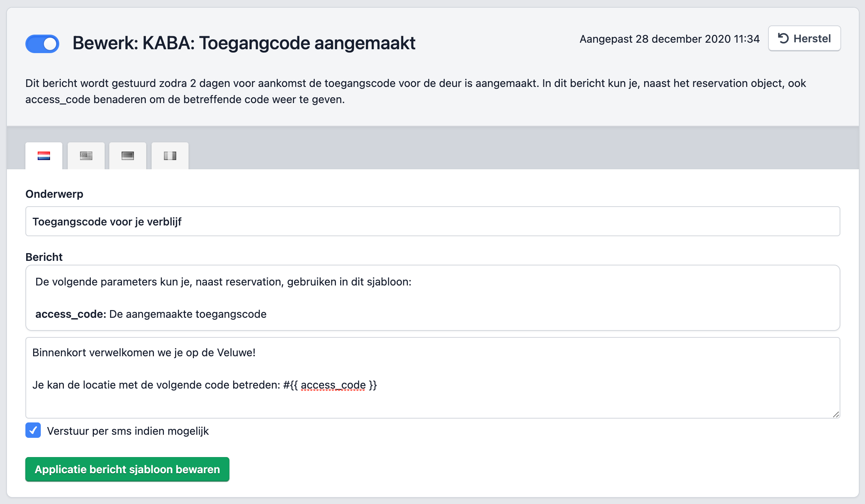Click the 'Aangepast 28 december 2020' timestamp
This screenshot has height=504, width=865.
point(670,39)
